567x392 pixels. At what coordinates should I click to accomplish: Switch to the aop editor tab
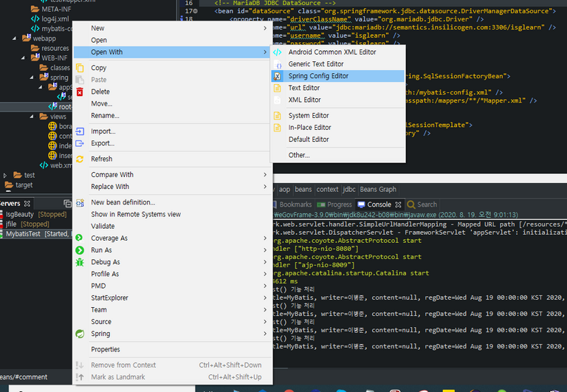pyautogui.click(x=284, y=189)
